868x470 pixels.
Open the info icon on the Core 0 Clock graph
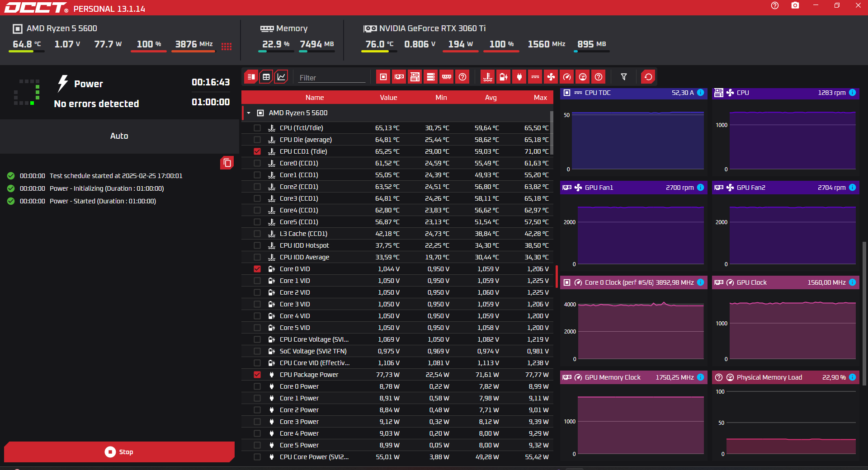click(701, 282)
